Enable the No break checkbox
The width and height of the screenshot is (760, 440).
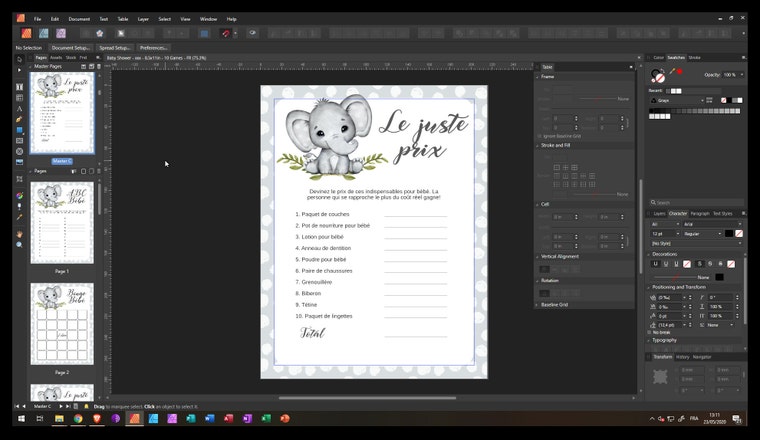(x=650, y=332)
